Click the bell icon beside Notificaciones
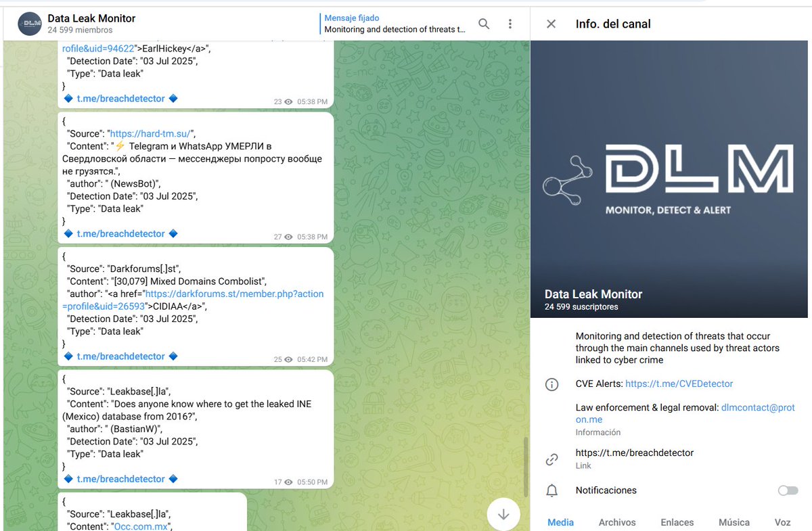 click(552, 490)
